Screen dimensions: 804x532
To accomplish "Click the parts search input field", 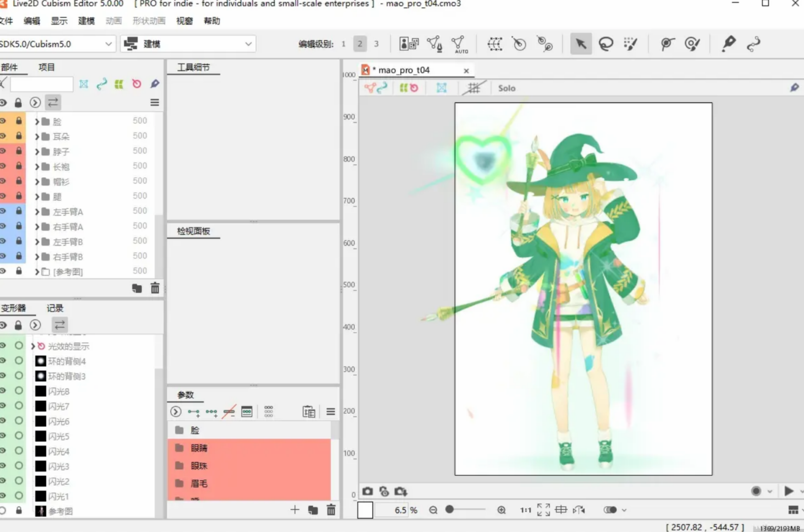I will (x=41, y=84).
